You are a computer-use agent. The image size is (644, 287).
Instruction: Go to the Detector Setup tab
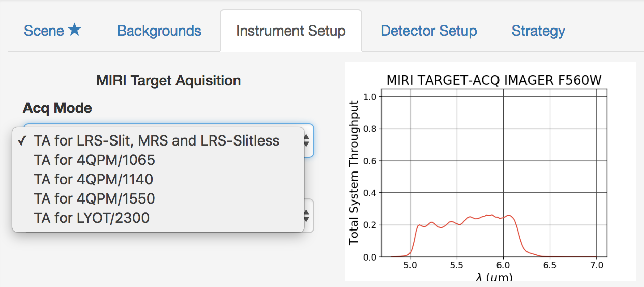click(428, 31)
